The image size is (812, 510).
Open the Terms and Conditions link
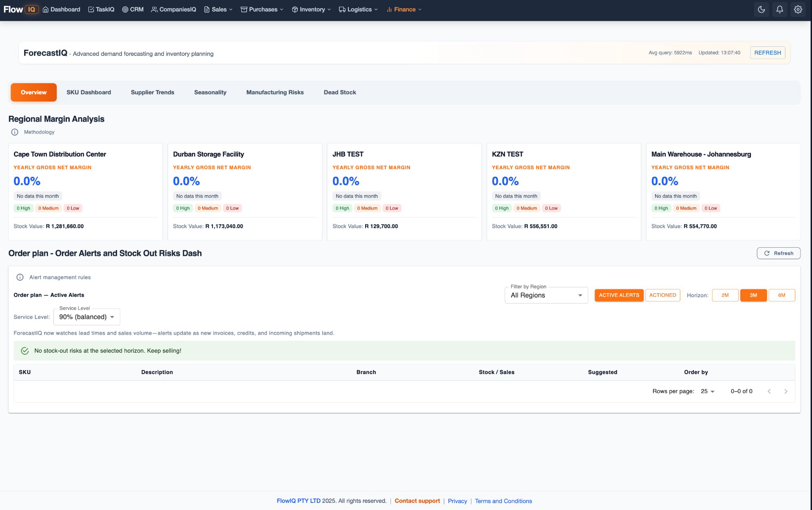503,501
